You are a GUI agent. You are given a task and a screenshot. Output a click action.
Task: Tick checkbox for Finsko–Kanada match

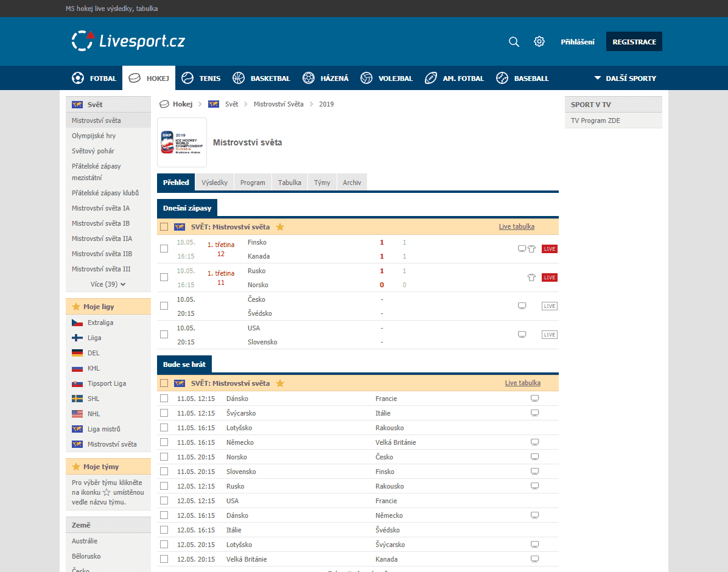coord(164,249)
